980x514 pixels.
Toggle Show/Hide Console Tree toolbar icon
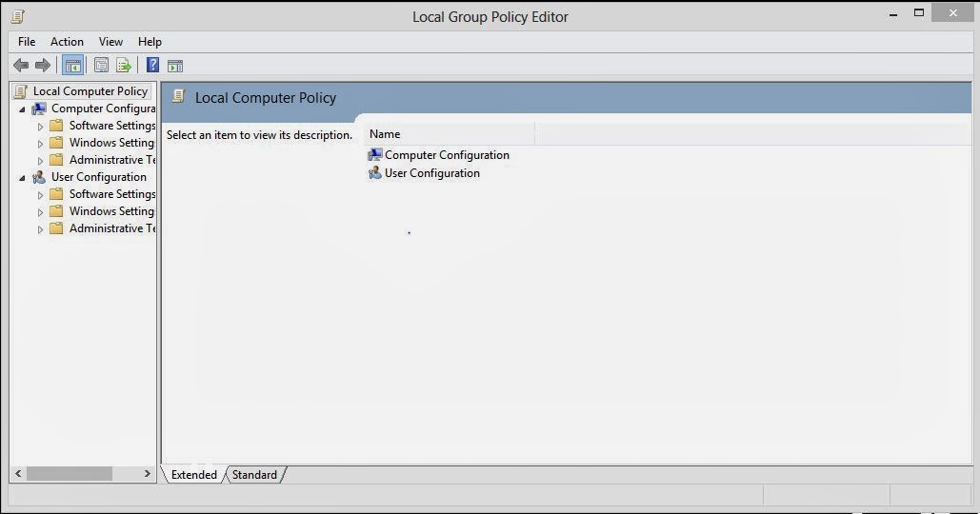coord(72,65)
